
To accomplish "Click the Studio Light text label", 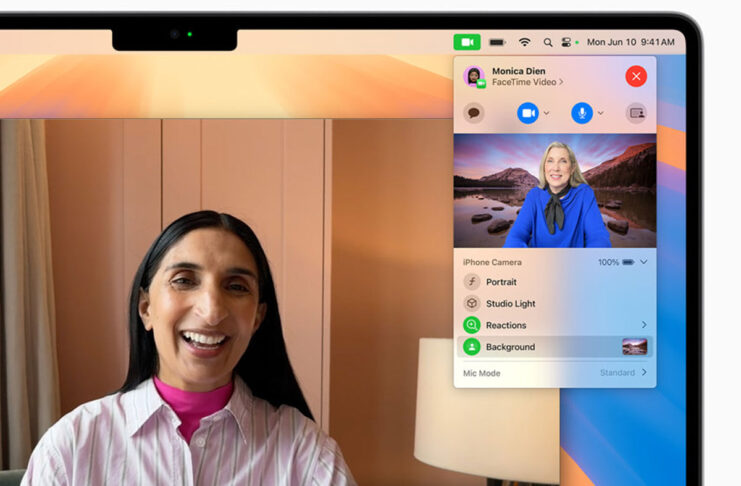I will pos(511,304).
